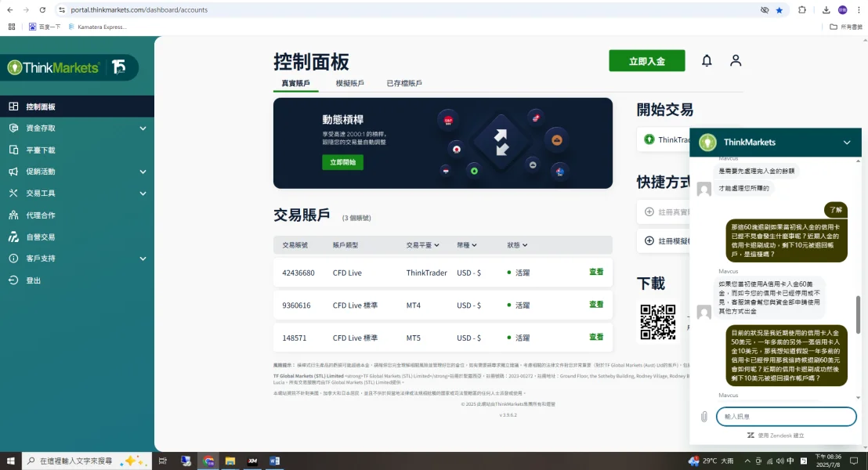Switch to the 模擬賬戶 tab
868x470 pixels.
click(350, 83)
